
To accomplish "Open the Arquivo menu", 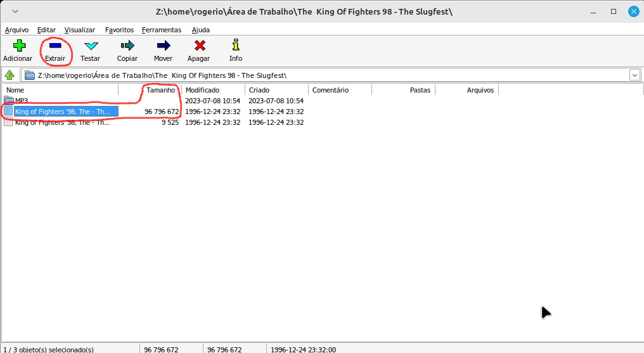I will 16,30.
